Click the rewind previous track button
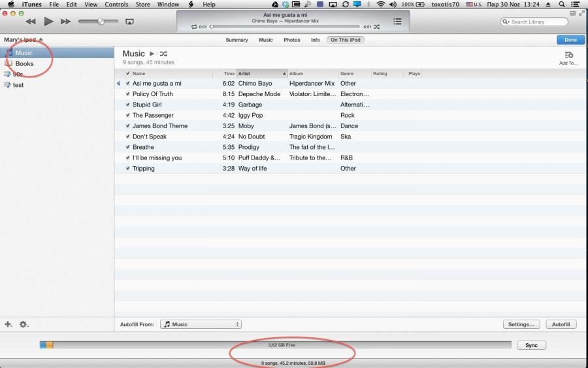Screen dimensions: 588x368 [31, 22]
